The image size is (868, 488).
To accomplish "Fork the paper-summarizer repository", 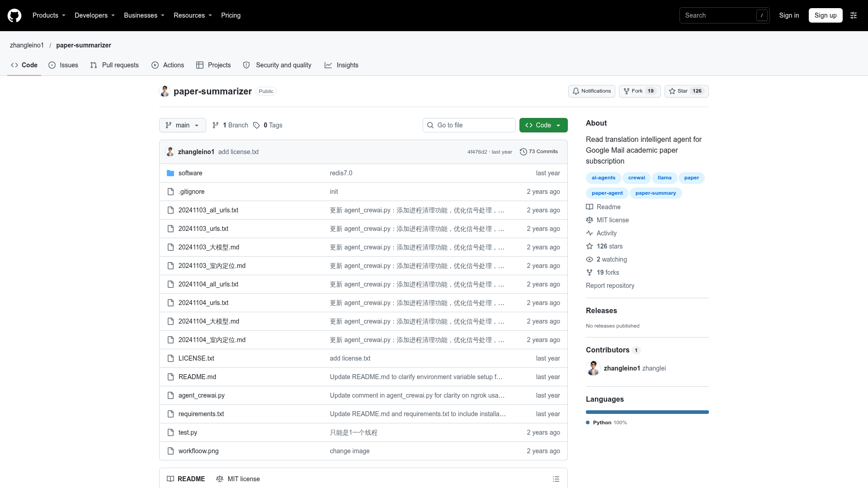I will [x=639, y=91].
